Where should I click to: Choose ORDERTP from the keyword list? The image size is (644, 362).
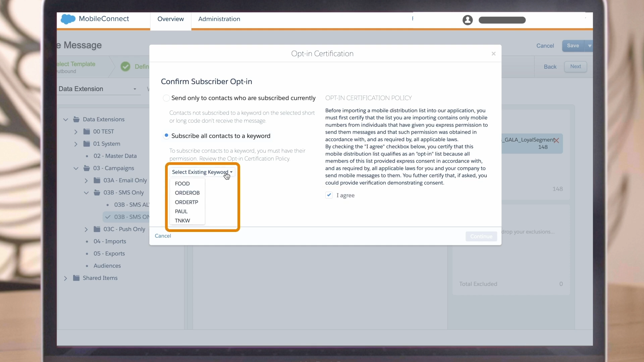pos(187,202)
